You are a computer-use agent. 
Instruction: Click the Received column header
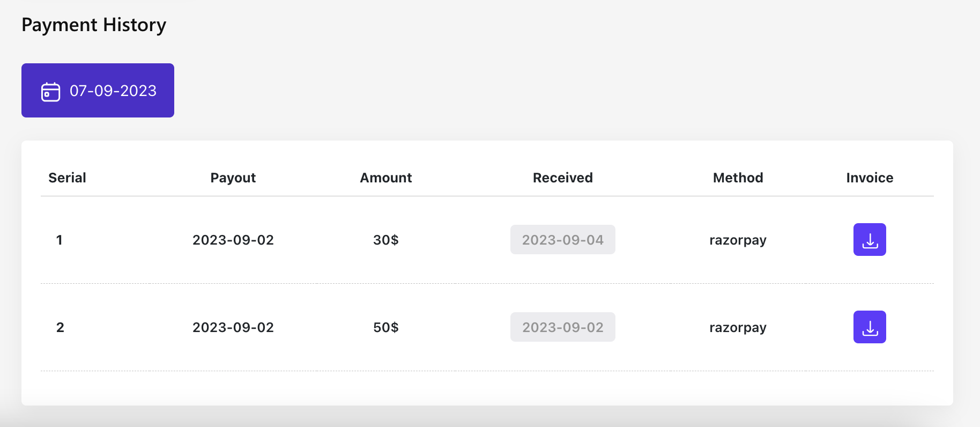point(562,178)
